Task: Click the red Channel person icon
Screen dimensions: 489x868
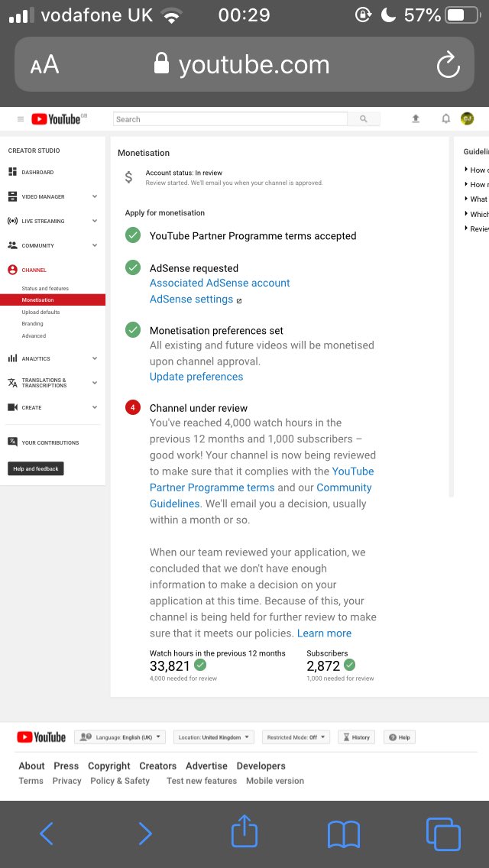Action: pyautogui.click(x=13, y=270)
